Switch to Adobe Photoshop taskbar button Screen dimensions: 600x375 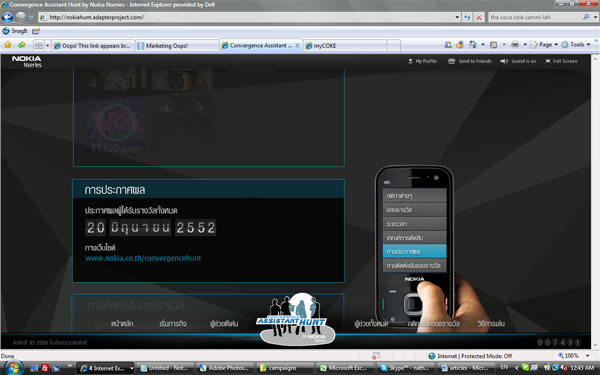[225, 368]
